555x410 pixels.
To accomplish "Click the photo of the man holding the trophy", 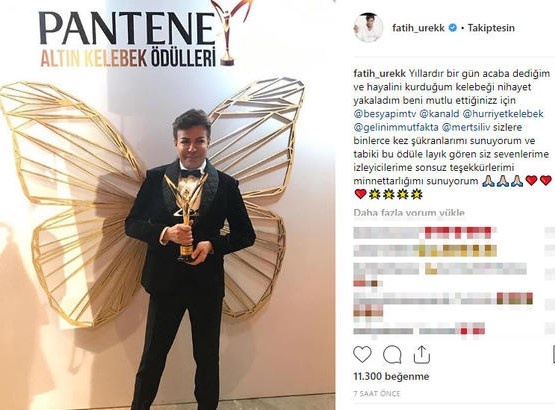I will pyautogui.click(x=167, y=205).
